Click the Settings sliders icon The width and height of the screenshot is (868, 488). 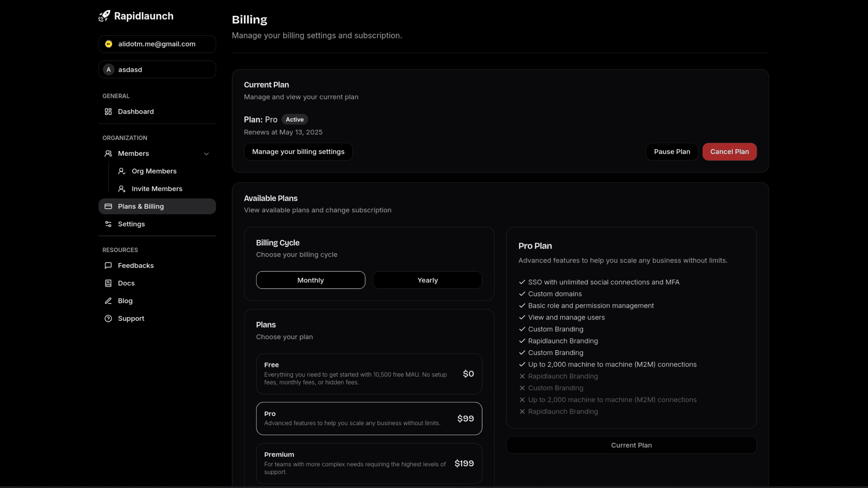(108, 224)
